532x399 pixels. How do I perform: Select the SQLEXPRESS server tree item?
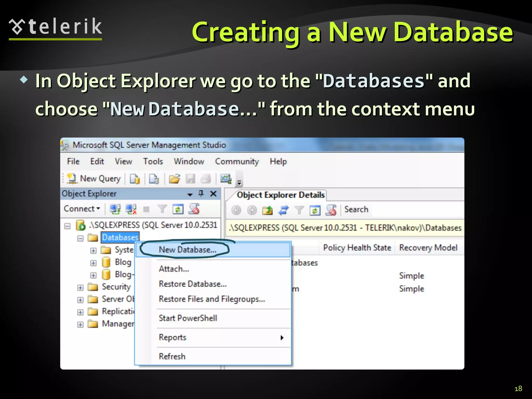153,225
